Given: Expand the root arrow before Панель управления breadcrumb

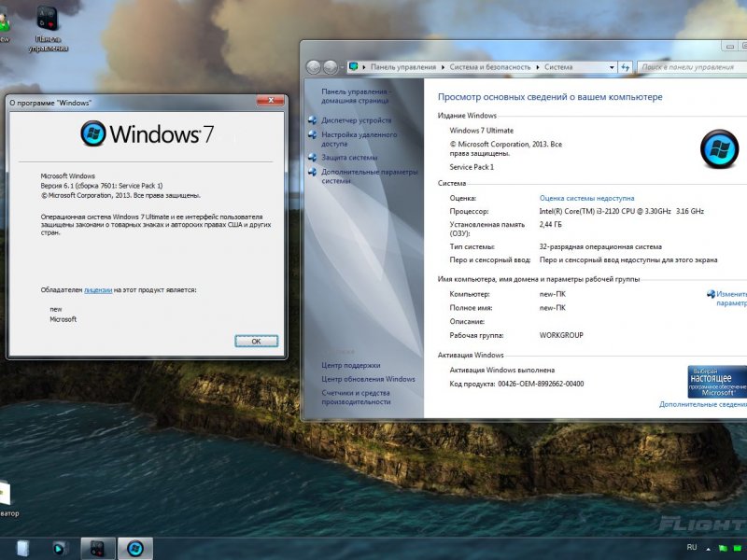Looking at the screenshot, I should click(x=364, y=67).
